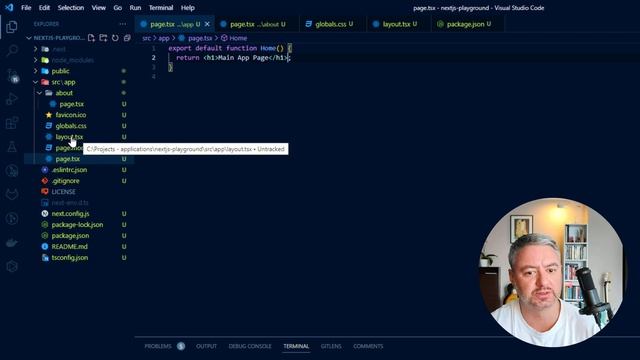
Task: Open the Run and Debug view
Action: point(12,99)
